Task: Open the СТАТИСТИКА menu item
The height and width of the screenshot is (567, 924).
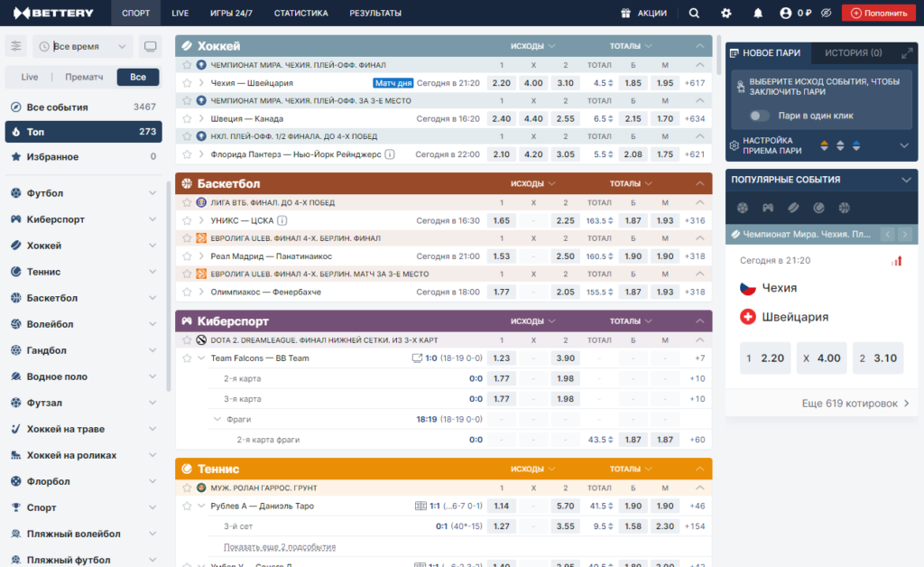Action: 300,13
